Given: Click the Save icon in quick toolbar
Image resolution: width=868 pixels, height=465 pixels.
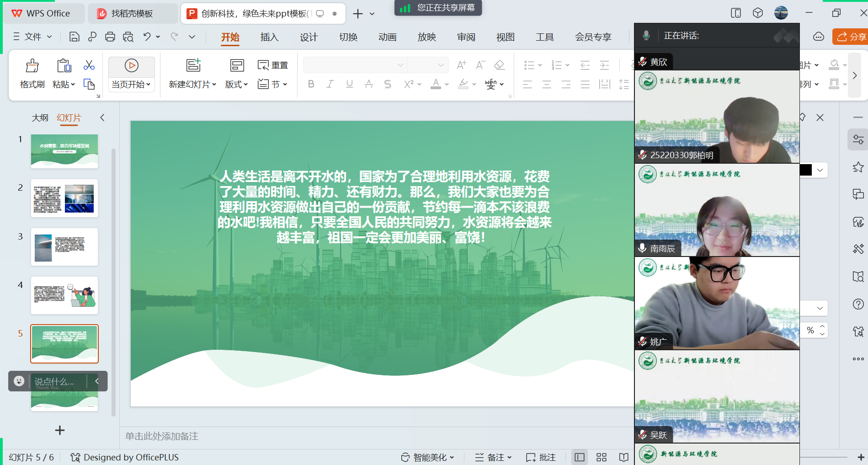Looking at the screenshot, I should (x=74, y=37).
